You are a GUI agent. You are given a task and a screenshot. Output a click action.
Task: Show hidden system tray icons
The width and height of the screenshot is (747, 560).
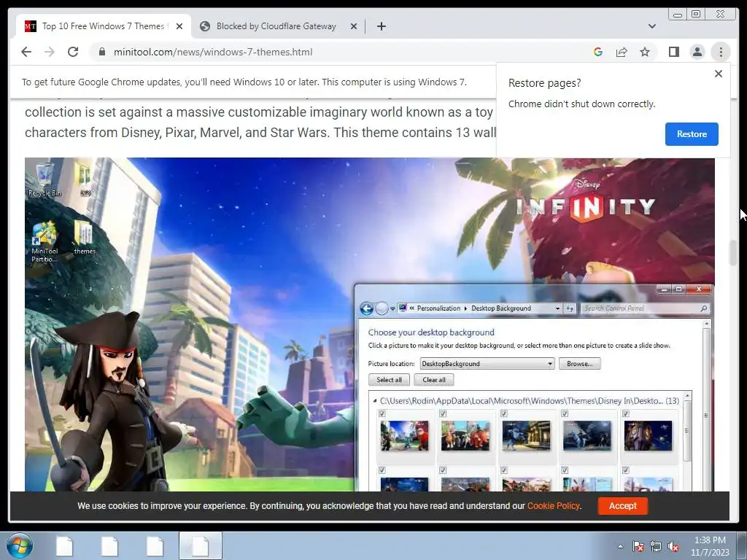pos(620,546)
